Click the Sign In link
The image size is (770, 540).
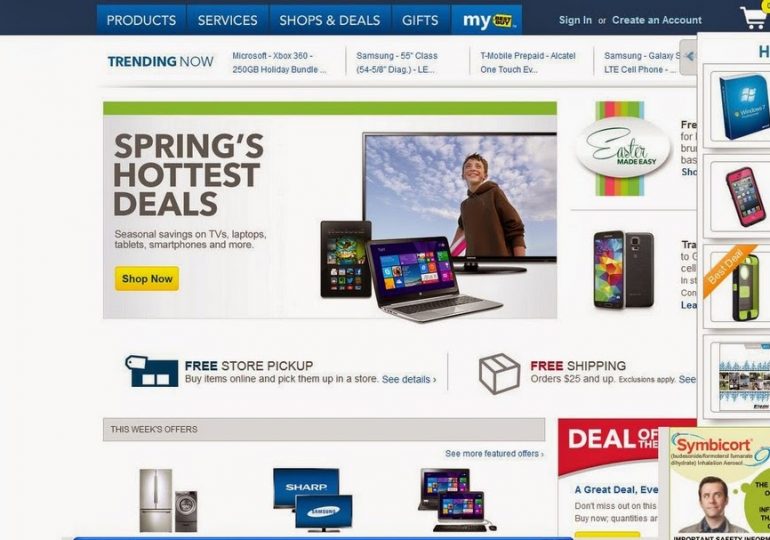[575, 20]
